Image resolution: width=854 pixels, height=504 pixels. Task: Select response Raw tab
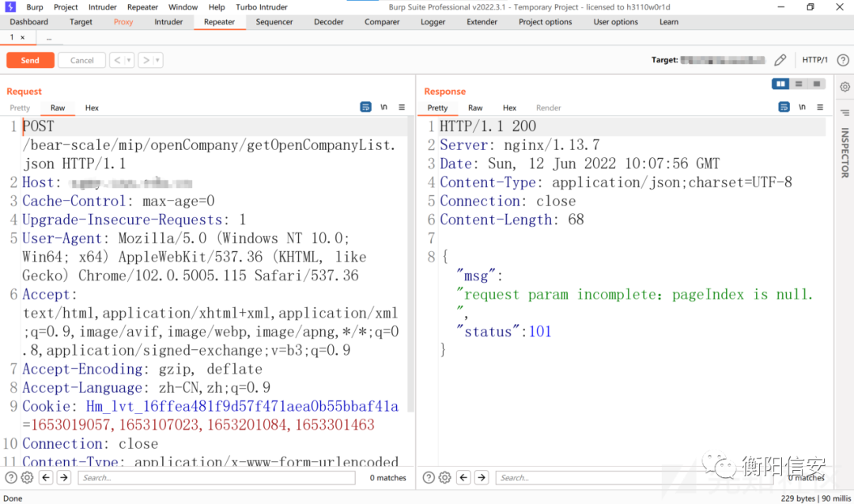(x=475, y=107)
